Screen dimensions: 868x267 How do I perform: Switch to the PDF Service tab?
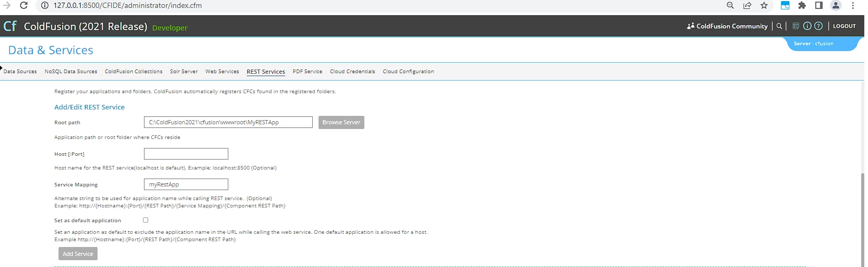[307, 72]
